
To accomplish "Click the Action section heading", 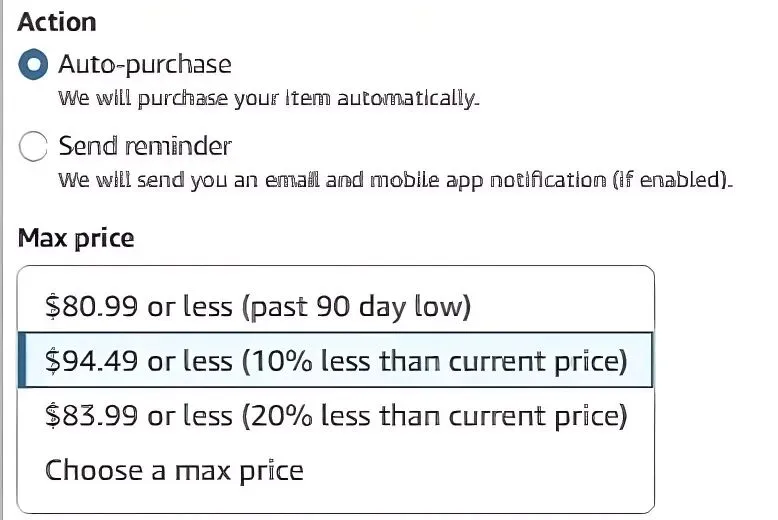I will [57, 22].
